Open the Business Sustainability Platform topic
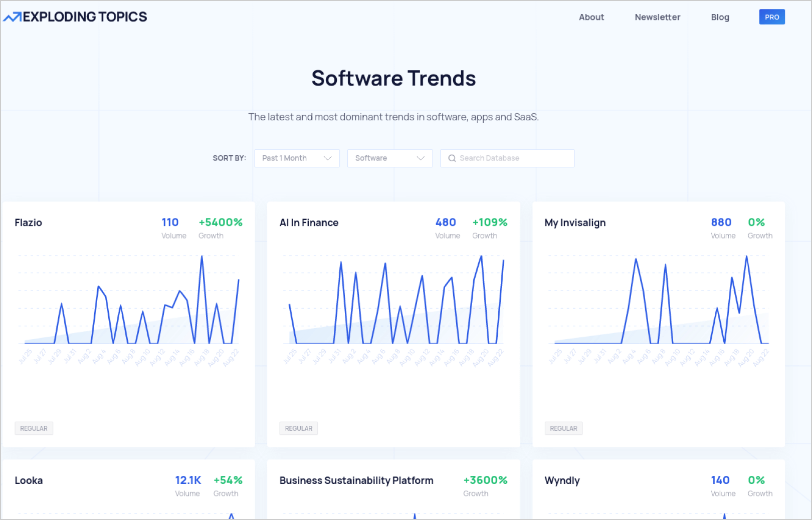The image size is (812, 520). tap(356, 480)
